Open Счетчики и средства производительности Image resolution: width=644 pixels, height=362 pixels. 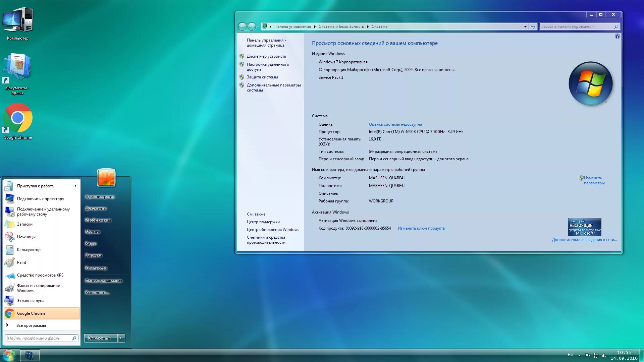point(266,240)
